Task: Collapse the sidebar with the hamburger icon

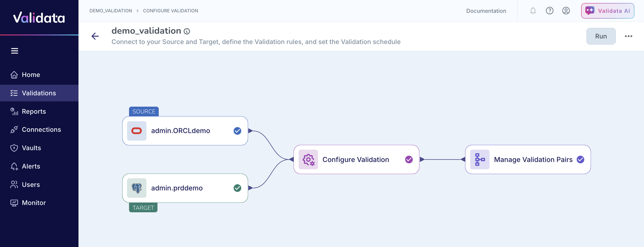Action: [15, 51]
